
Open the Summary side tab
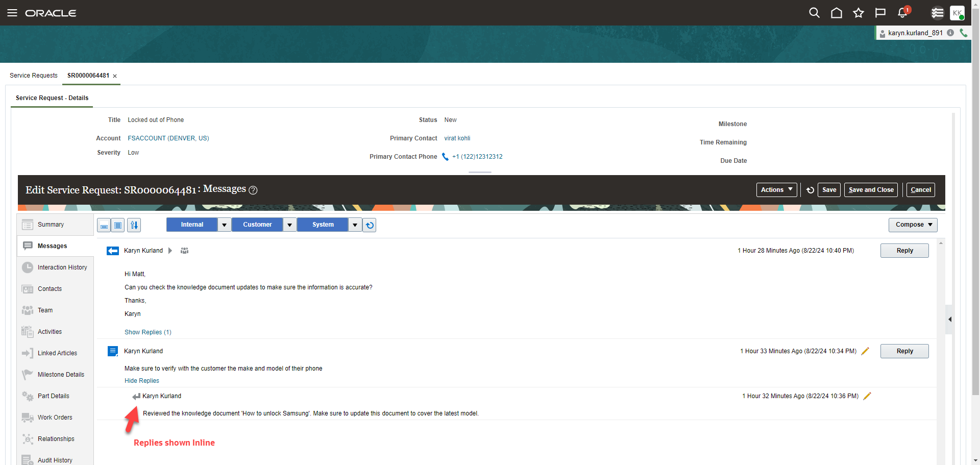pyautogui.click(x=55, y=225)
